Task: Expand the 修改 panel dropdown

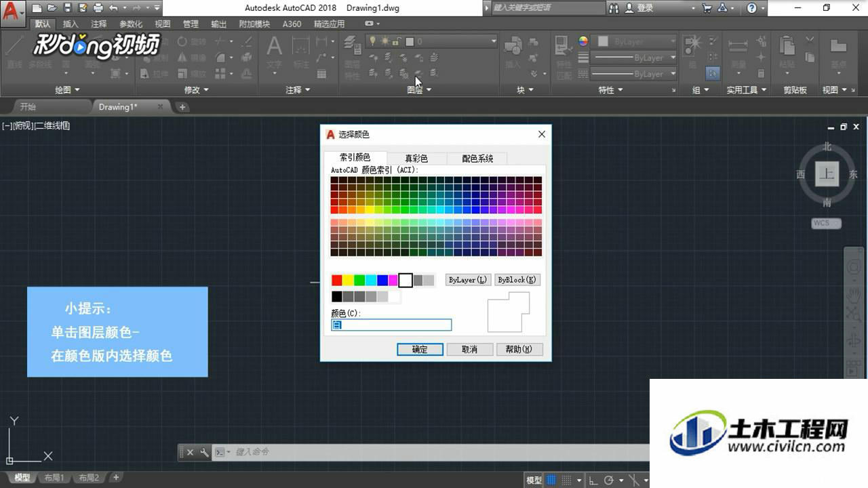Action: coord(197,89)
